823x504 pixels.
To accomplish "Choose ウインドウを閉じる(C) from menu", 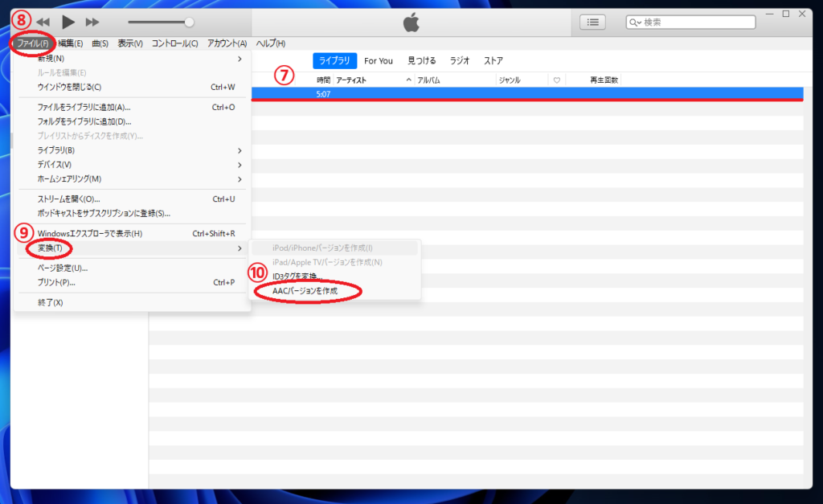I will point(132,87).
